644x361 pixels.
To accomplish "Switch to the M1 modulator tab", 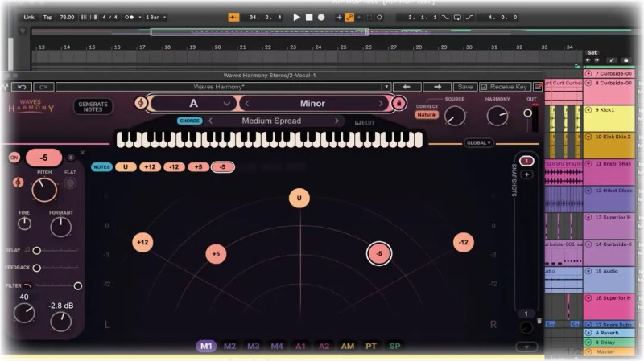I will click(x=206, y=347).
